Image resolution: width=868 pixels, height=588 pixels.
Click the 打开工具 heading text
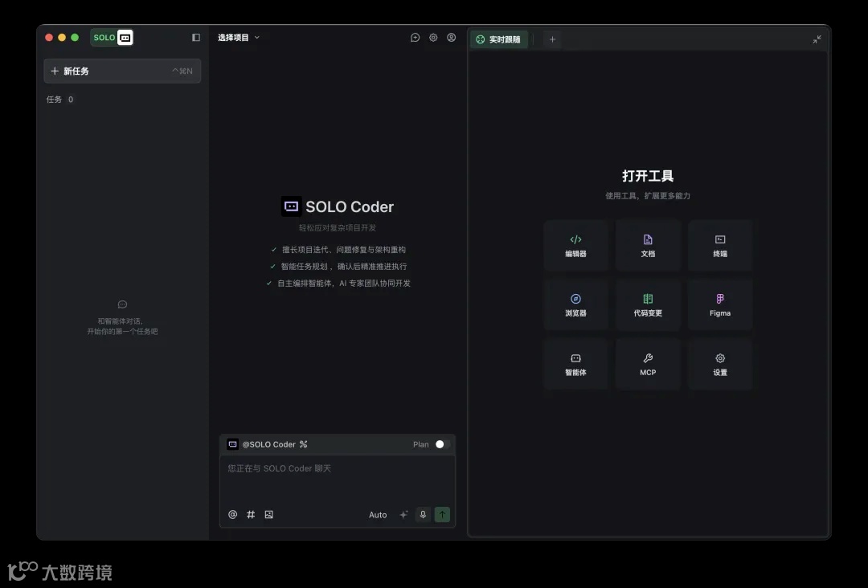648,176
